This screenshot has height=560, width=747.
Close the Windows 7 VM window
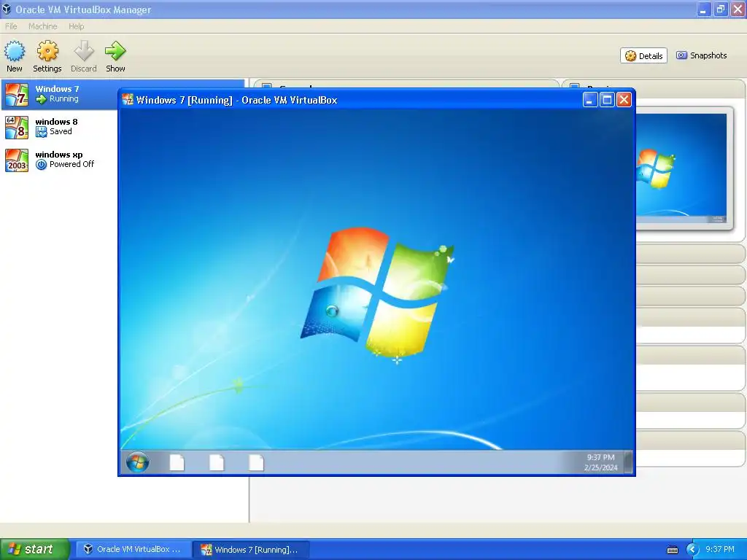[624, 99]
